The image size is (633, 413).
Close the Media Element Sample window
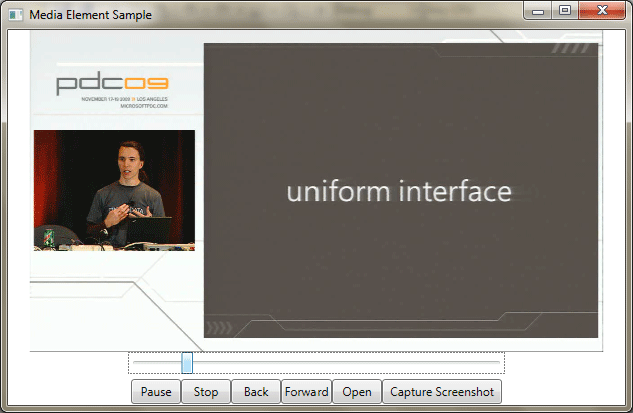coord(602,11)
